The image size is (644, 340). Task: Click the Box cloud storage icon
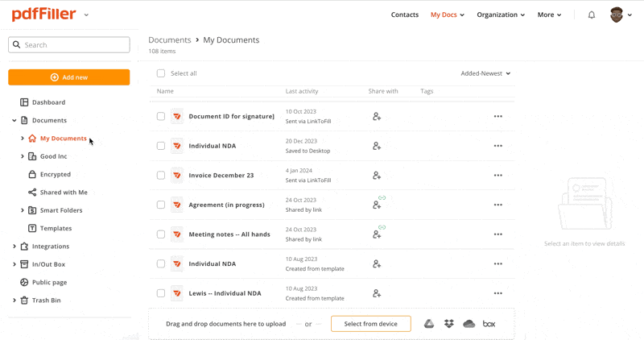pos(489,324)
